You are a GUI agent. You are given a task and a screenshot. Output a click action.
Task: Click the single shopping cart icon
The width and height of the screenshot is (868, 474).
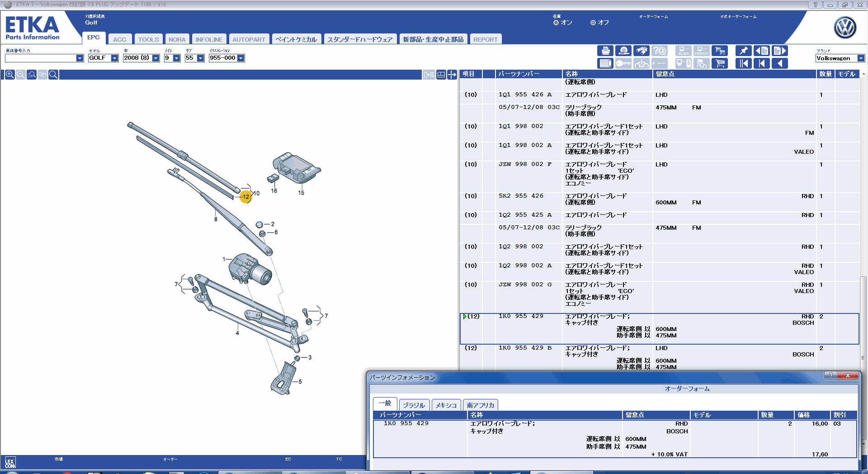(720, 63)
